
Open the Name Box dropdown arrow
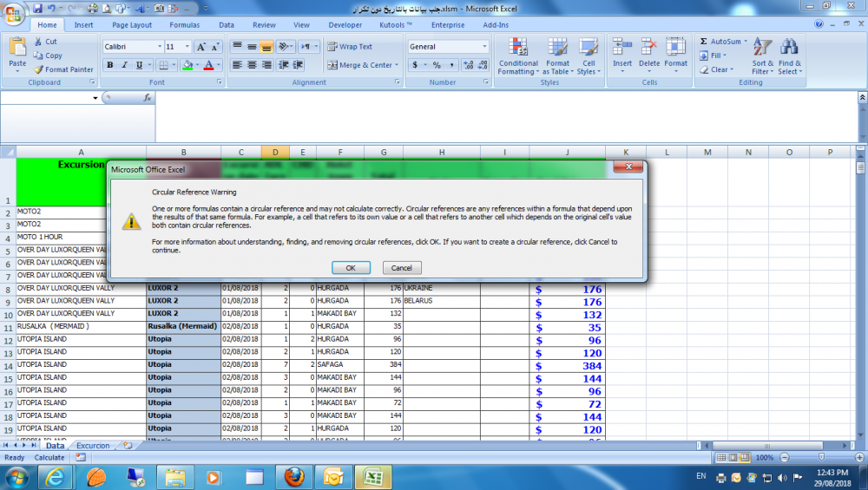coord(95,98)
